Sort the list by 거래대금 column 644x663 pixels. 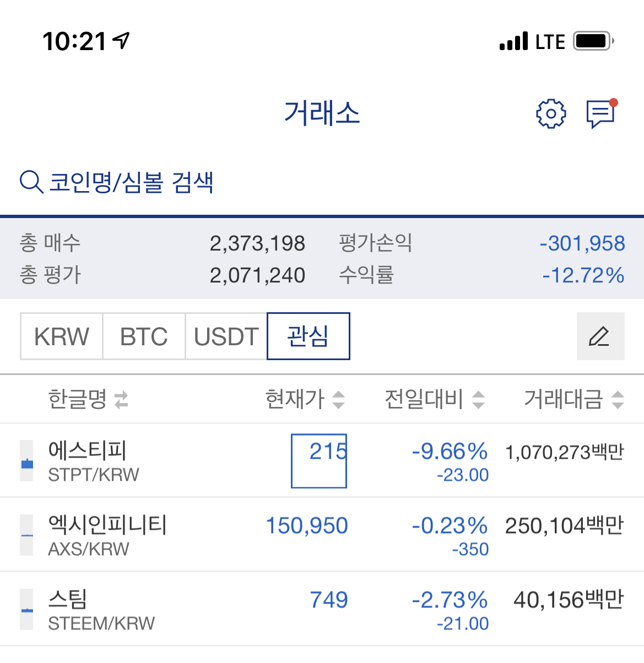point(574,399)
